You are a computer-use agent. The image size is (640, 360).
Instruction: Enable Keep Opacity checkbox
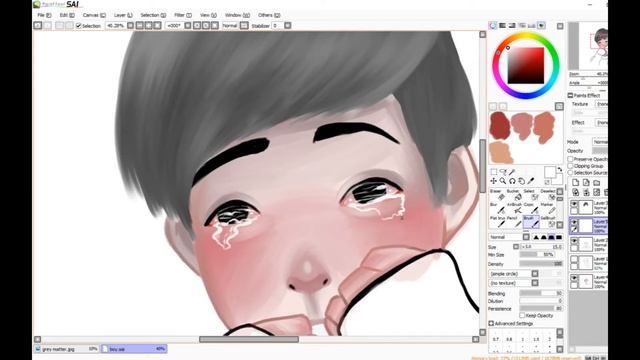pos(522,316)
